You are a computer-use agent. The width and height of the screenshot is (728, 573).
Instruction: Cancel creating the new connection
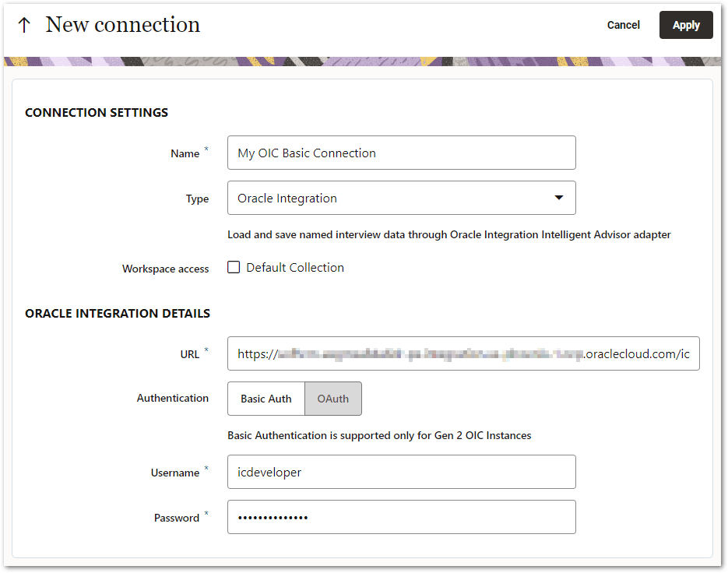click(x=623, y=24)
